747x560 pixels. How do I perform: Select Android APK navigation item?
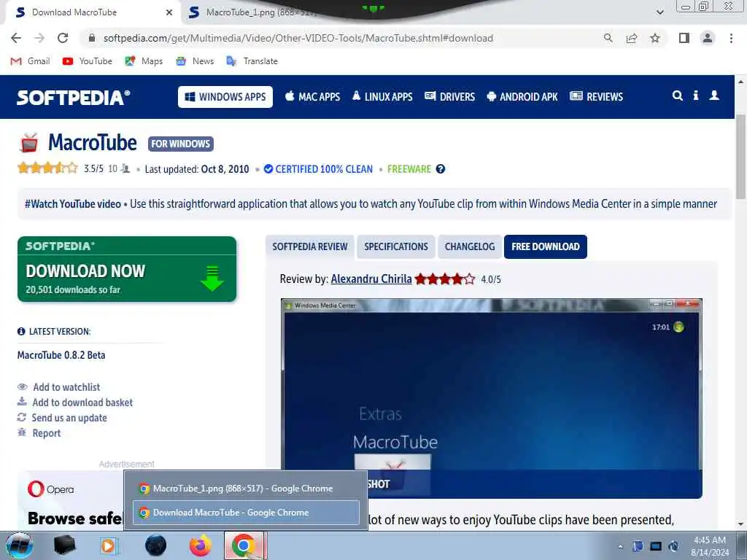(522, 97)
